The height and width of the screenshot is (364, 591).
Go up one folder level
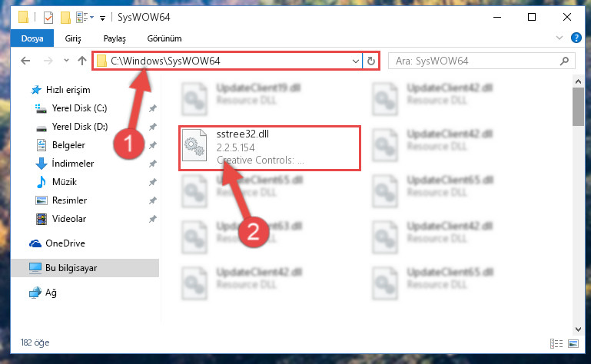tap(82, 61)
